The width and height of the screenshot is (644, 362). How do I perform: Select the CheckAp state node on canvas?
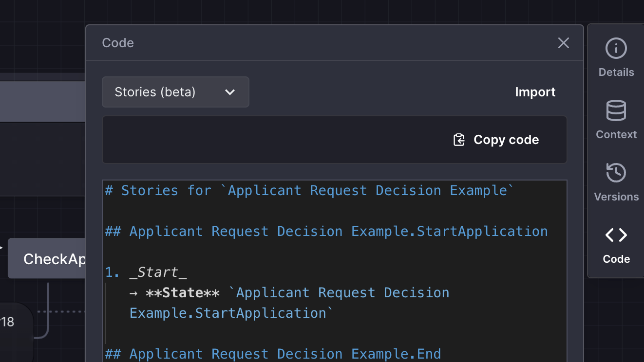(x=47, y=258)
